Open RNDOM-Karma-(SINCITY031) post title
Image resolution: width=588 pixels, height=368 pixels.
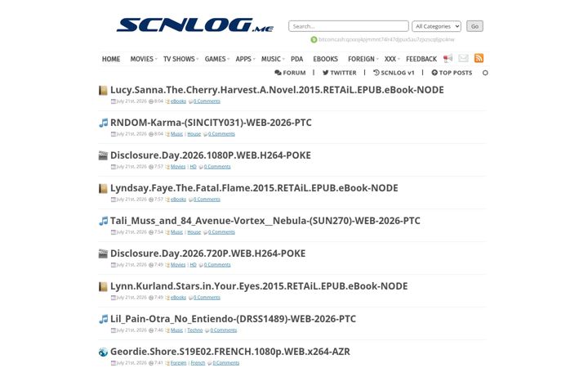pos(211,123)
